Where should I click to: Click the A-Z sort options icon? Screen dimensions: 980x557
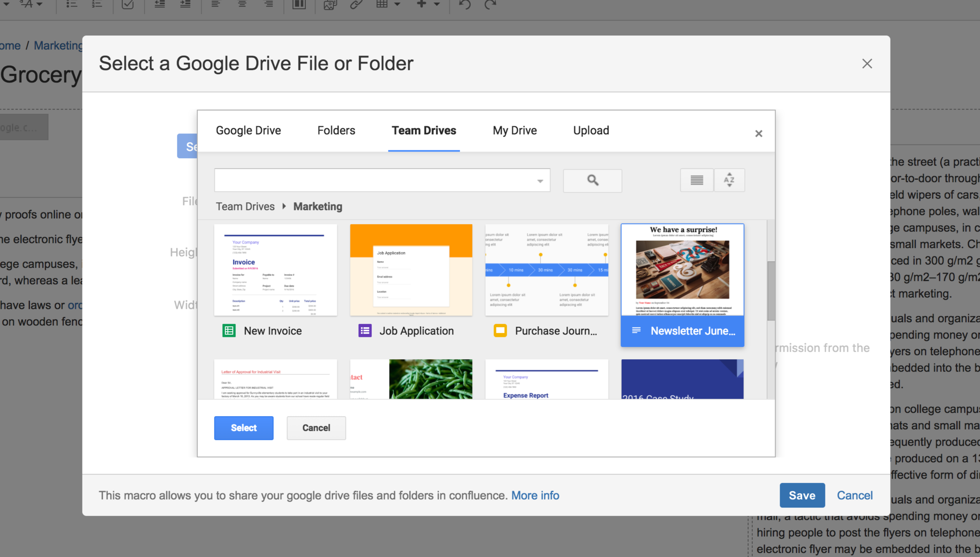coord(729,180)
